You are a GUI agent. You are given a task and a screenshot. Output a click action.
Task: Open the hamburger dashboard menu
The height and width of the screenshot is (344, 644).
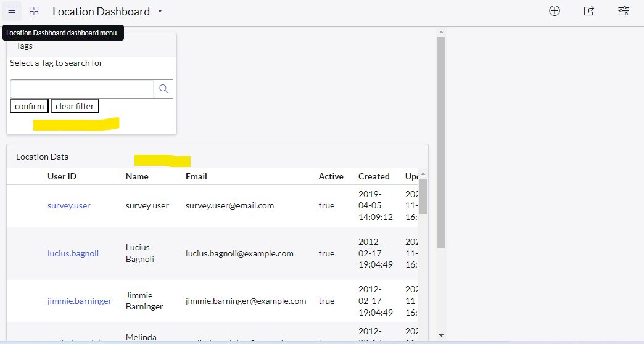[12, 11]
